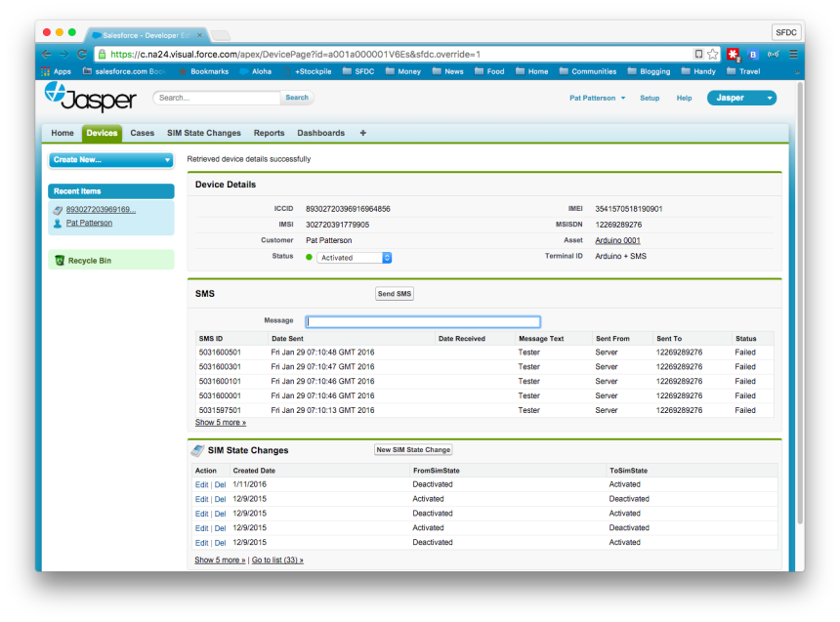Open the Blogging bookmarks folder
Viewport: 840px width, 622px height.
(x=649, y=71)
